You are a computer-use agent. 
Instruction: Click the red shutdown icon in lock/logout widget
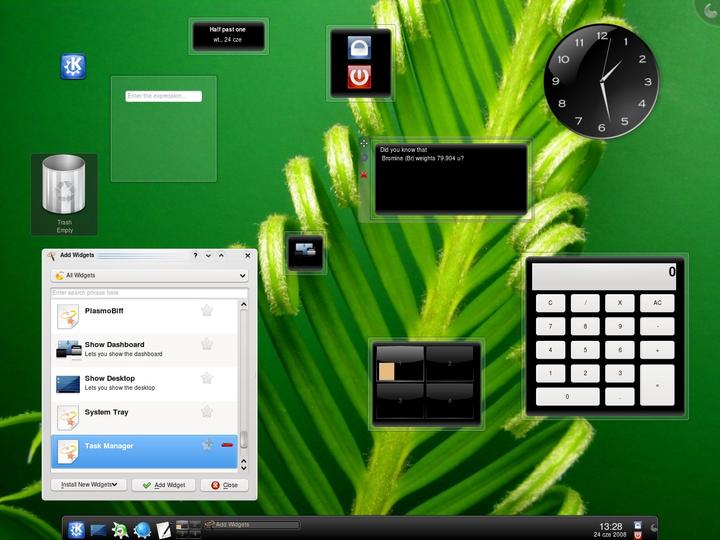click(359, 77)
